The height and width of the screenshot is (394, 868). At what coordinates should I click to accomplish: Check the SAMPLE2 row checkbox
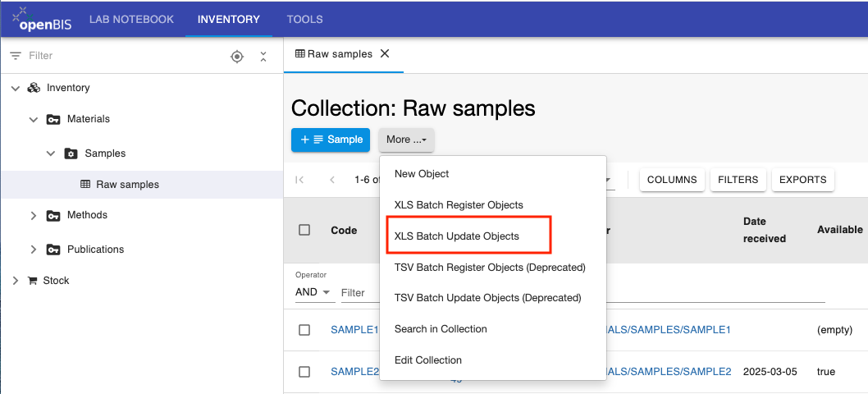304,372
